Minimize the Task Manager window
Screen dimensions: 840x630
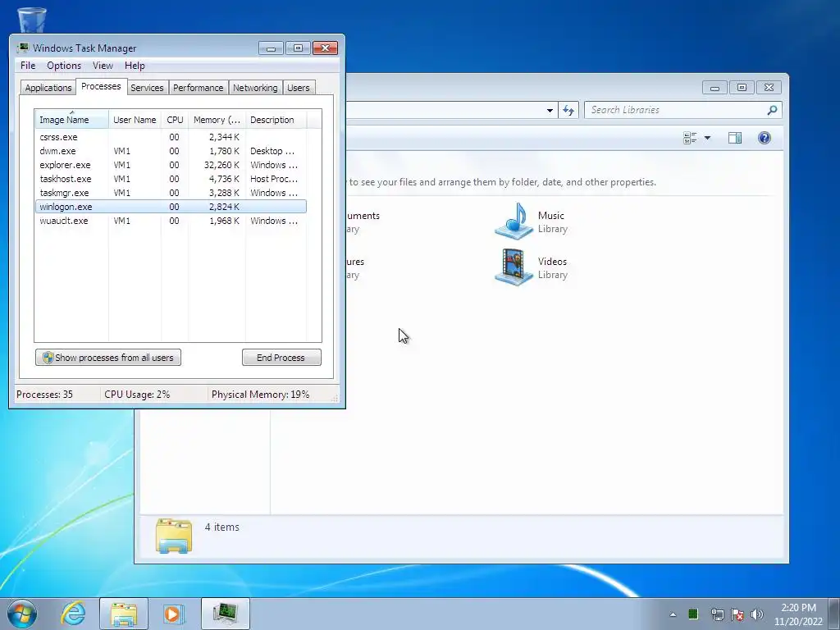click(271, 48)
